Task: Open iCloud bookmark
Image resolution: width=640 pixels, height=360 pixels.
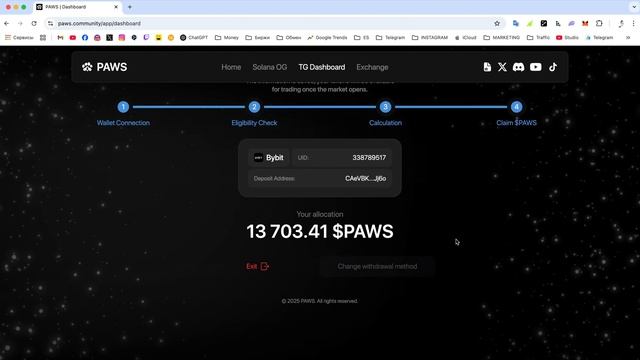Action: [x=465, y=38]
